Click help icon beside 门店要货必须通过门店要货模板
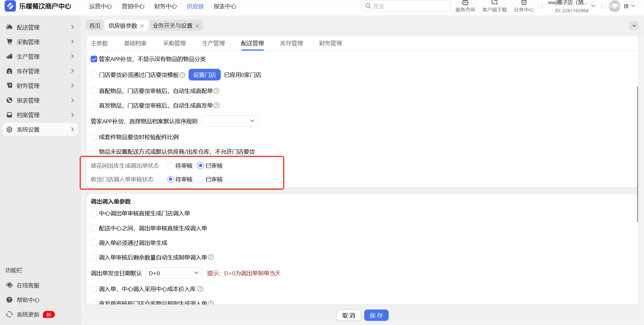644x325 pixels. [183, 75]
